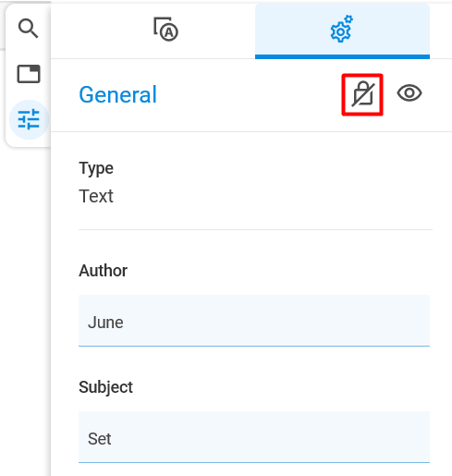Image resolution: width=452 pixels, height=476 pixels.
Task: Focus the Author field containing June
Action: coord(254,321)
